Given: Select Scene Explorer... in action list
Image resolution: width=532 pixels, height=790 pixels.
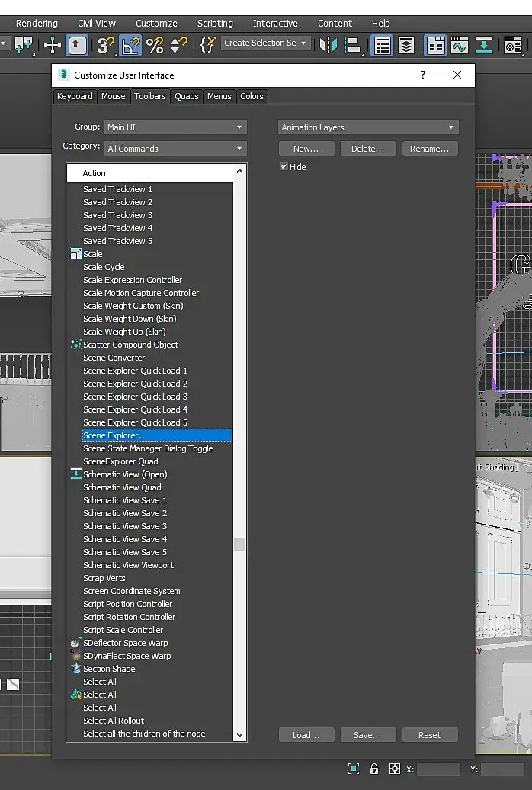Looking at the screenshot, I should (x=157, y=435).
